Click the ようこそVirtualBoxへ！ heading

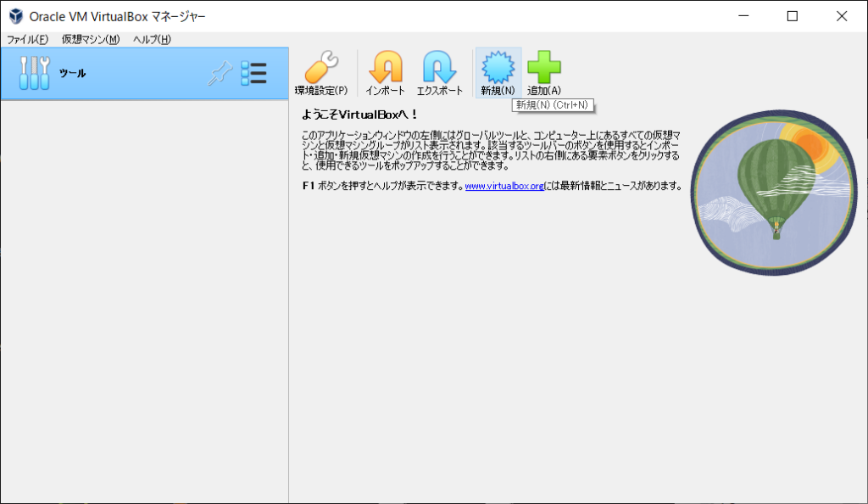coord(359,115)
